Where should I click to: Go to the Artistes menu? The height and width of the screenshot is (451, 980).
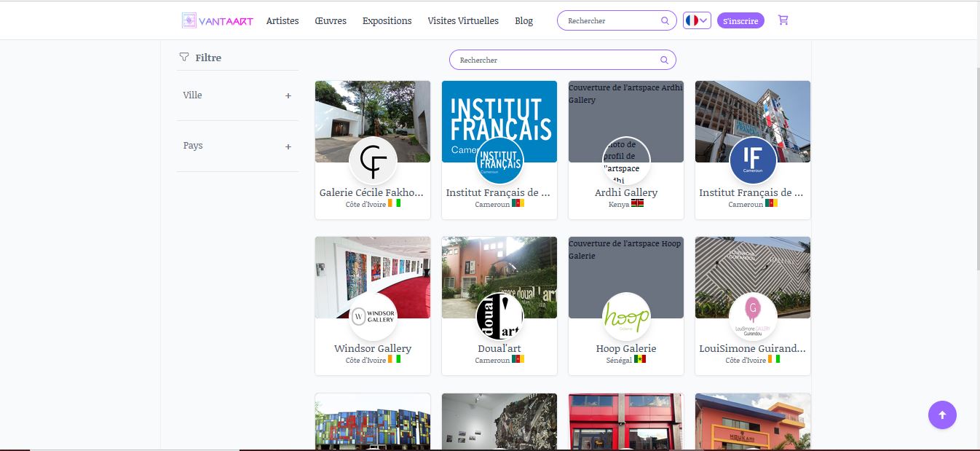pyautogui.click(x=282, y=20)
